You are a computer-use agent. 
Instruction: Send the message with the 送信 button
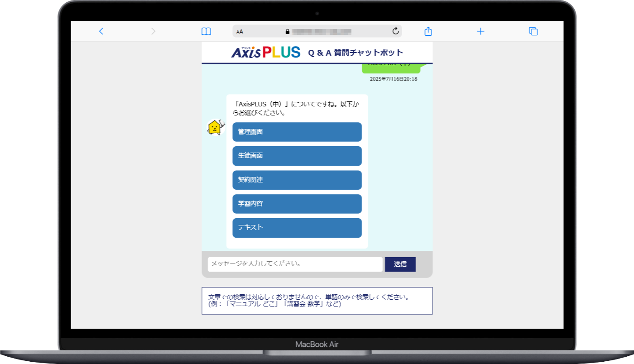point(400,264)
